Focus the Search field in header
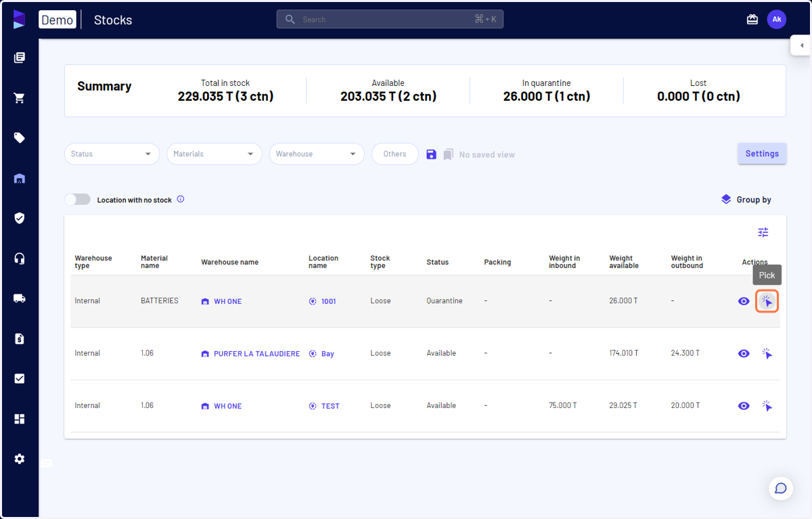This screenshot has width=812, height=519. pyautogui.click(x=390, y=20)
